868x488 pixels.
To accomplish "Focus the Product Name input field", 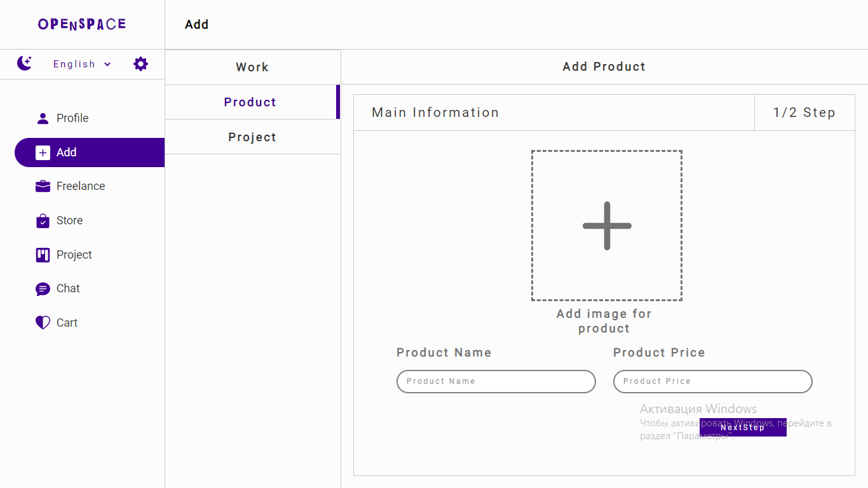I will click(496, 381).
